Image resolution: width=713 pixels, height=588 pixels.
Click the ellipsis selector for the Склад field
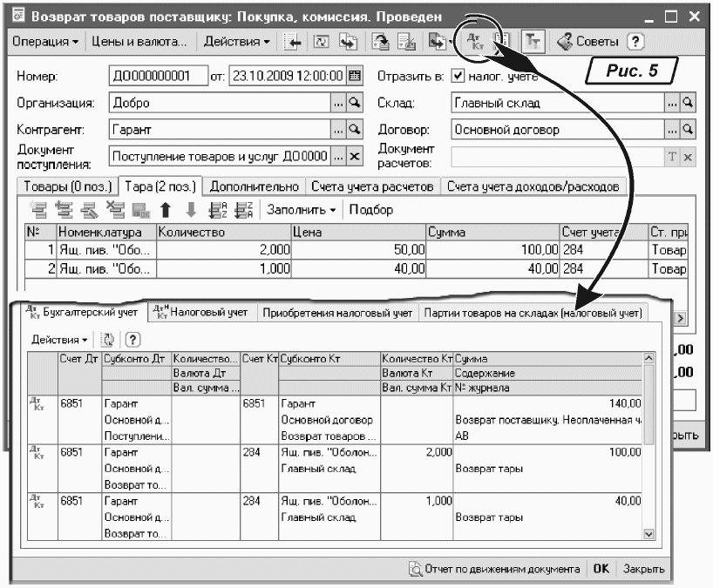point(672,103)
